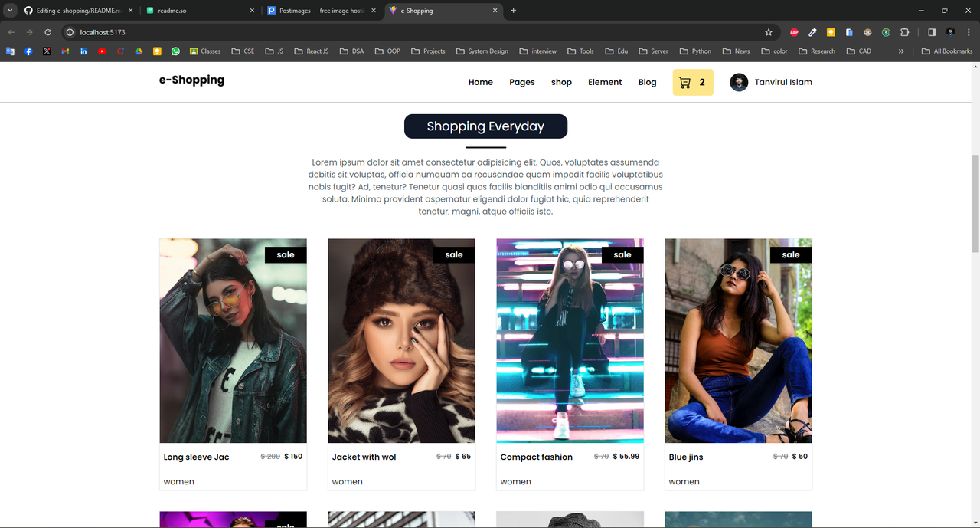Expand the color bookmark folder
980x528 pixels.
point(775,51)
